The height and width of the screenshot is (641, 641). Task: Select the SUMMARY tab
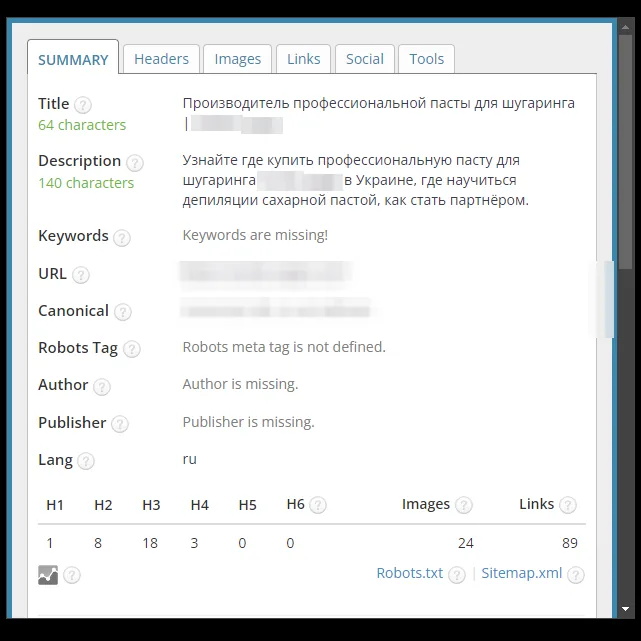[73, 58]
